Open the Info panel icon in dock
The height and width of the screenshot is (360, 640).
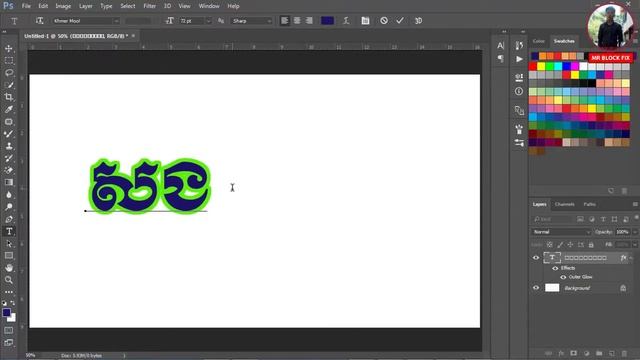point(519,91)
